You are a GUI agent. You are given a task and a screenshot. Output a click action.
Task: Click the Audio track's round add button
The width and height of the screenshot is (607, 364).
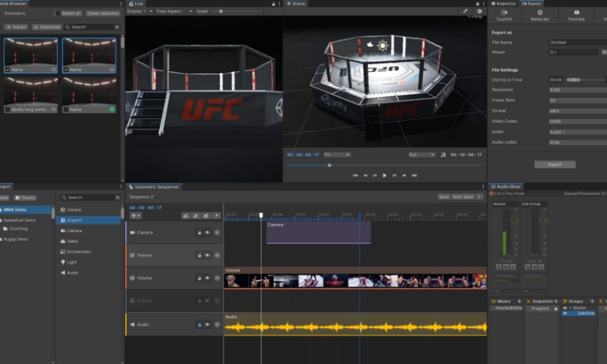click(217, 325)
